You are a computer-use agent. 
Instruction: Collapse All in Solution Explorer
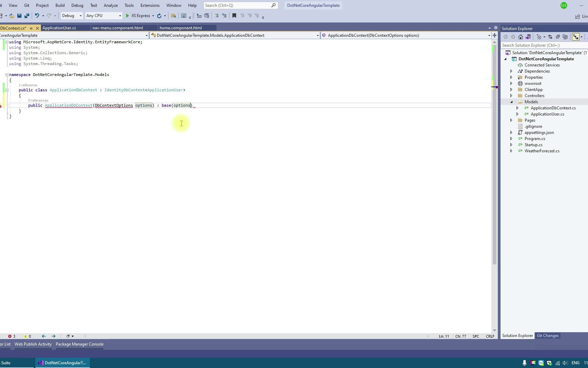[558, 37]
